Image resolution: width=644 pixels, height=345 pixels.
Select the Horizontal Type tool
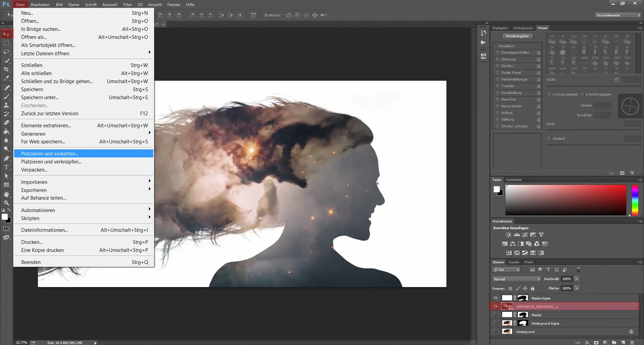tap(6, 167)
